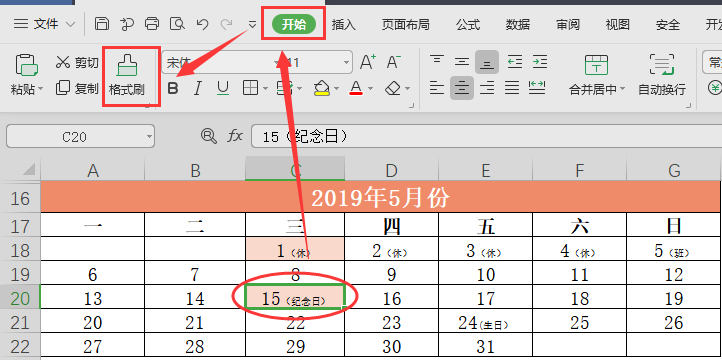
Task: Click the Name Box showing C20
Action: (x=81, y=136)
